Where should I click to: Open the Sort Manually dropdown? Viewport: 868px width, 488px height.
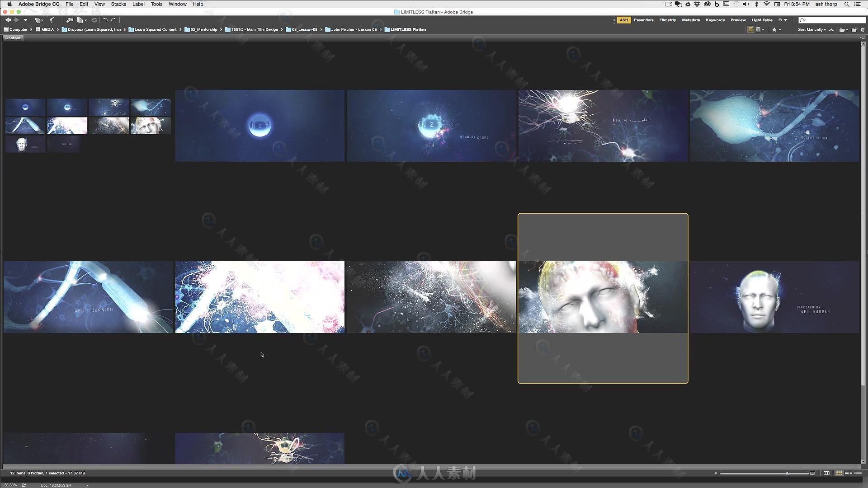point(812,29)
